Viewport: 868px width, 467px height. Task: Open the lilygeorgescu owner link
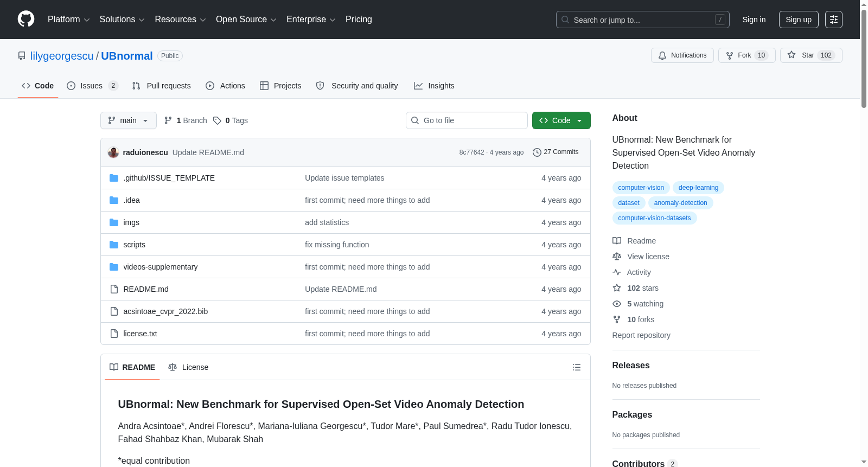tap(62, 56)
